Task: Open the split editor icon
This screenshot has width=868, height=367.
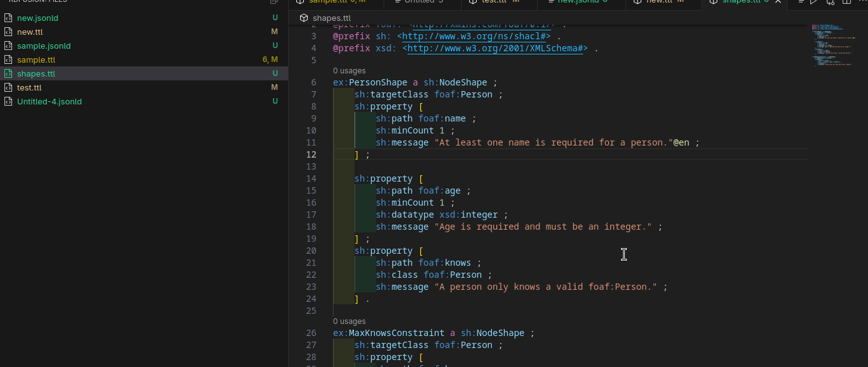Action: pos(847,2)
